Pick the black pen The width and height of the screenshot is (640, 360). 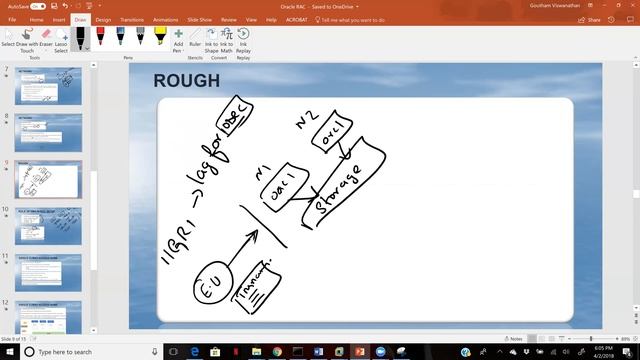(80, 38)
